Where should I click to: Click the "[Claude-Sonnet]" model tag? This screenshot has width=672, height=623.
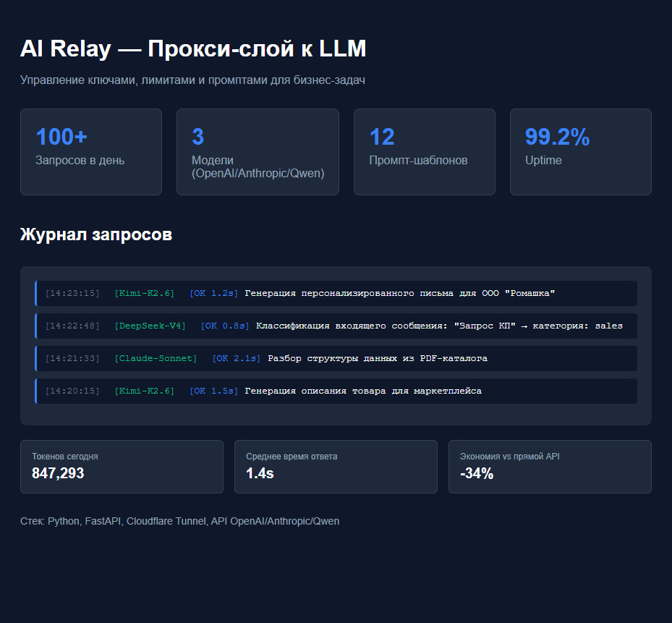pyautogui.click(x=156, y=358)
